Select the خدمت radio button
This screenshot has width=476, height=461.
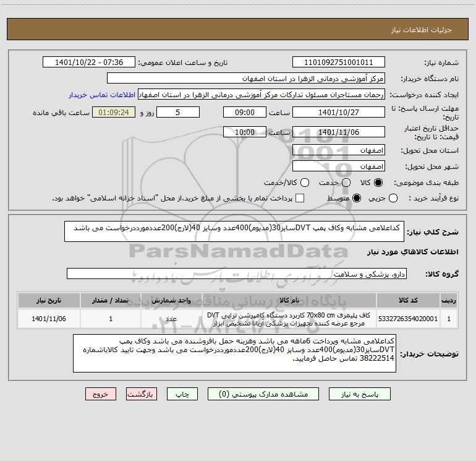pyautogui.click(x=346, y=183)
